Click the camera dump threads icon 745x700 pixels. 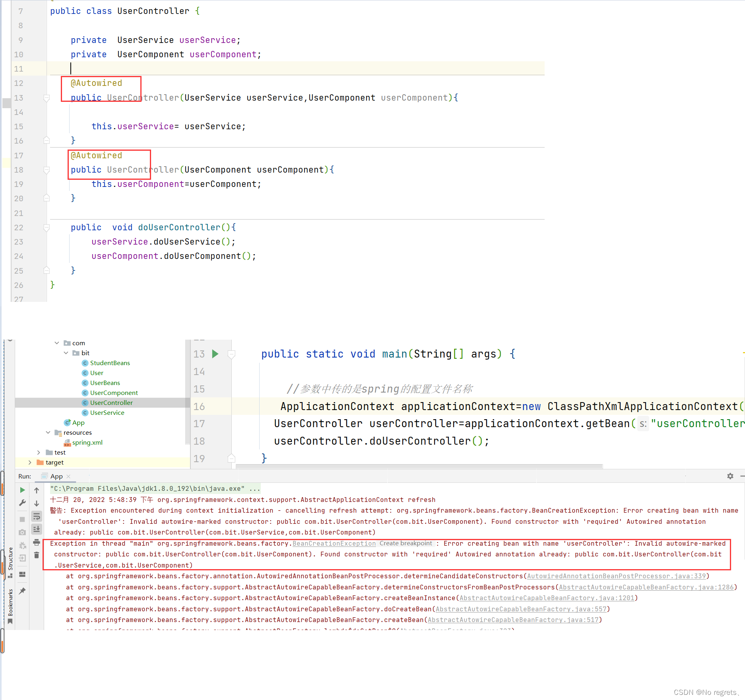tap(22, 532)
